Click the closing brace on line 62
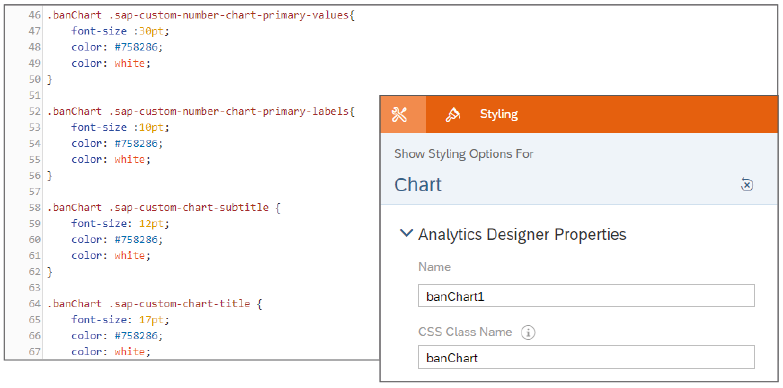 point(49,272)
